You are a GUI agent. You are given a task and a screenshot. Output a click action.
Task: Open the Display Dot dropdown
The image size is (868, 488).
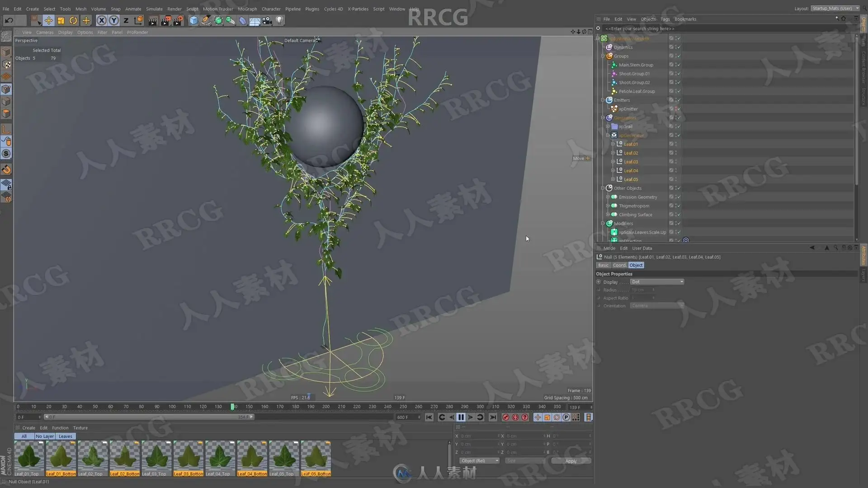click(657, 282)
